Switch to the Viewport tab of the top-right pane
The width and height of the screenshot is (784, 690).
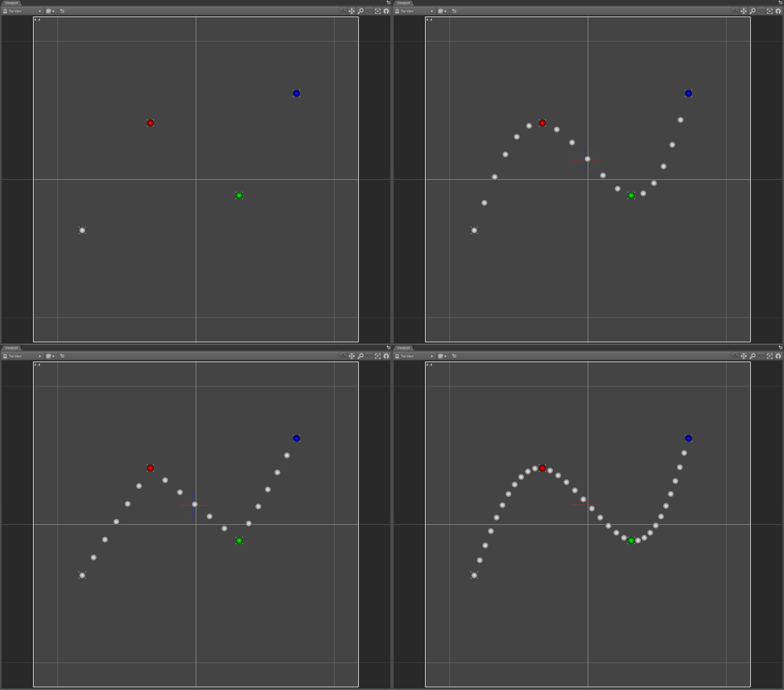[403, 3]
